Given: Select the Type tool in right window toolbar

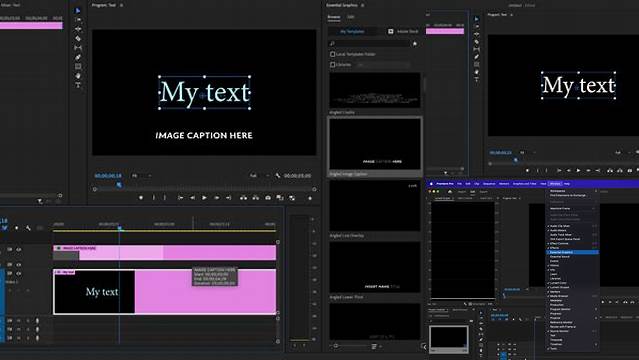Looking at the screenshot, I should click(476, 79).
